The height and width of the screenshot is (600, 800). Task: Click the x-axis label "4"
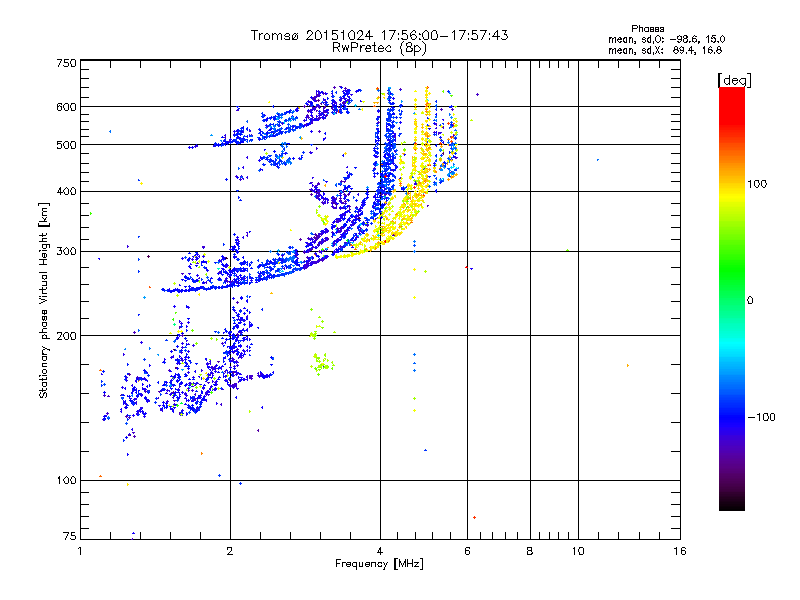click(380, 551)
